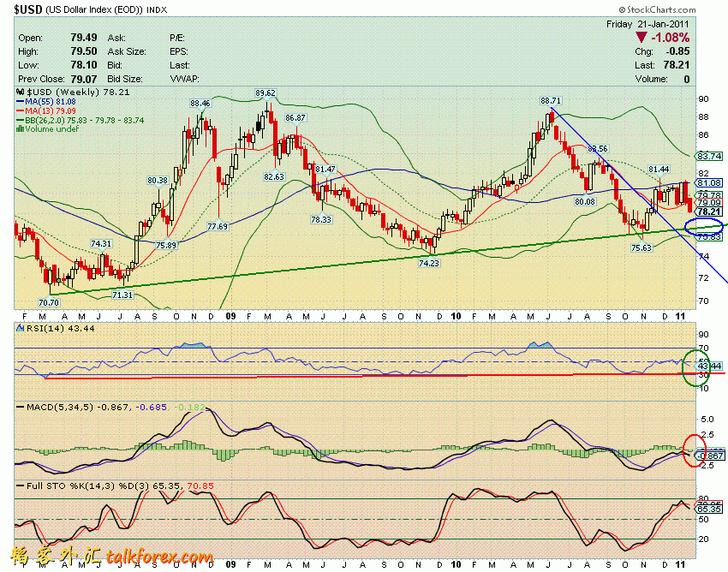This screenshot has height=572, width=728.
Task: Click the RSI(14) 43.44 panel title
Action: pos(56,328)
